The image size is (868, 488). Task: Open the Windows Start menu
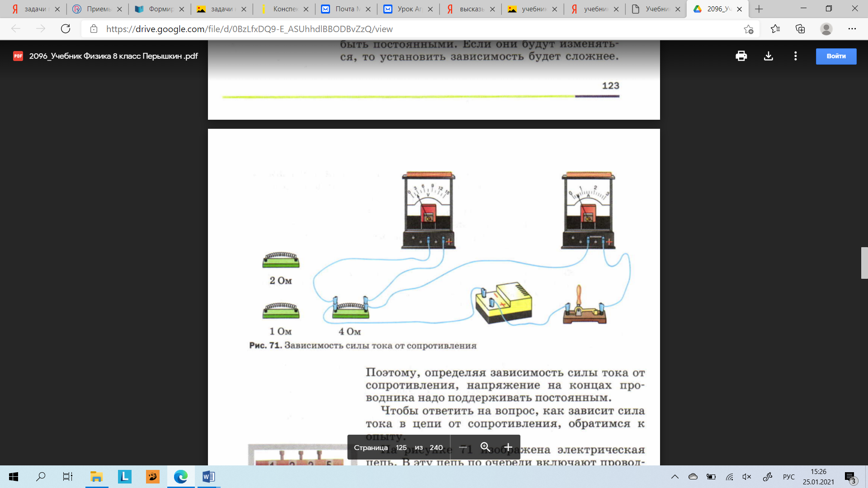tap(14, 477)
